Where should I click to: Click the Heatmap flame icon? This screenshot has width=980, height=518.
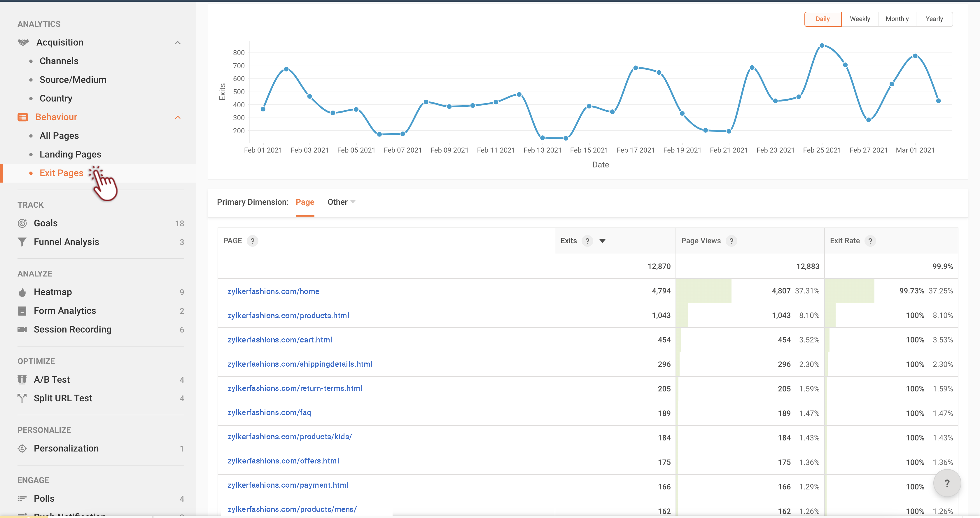(x=22, y=292)
